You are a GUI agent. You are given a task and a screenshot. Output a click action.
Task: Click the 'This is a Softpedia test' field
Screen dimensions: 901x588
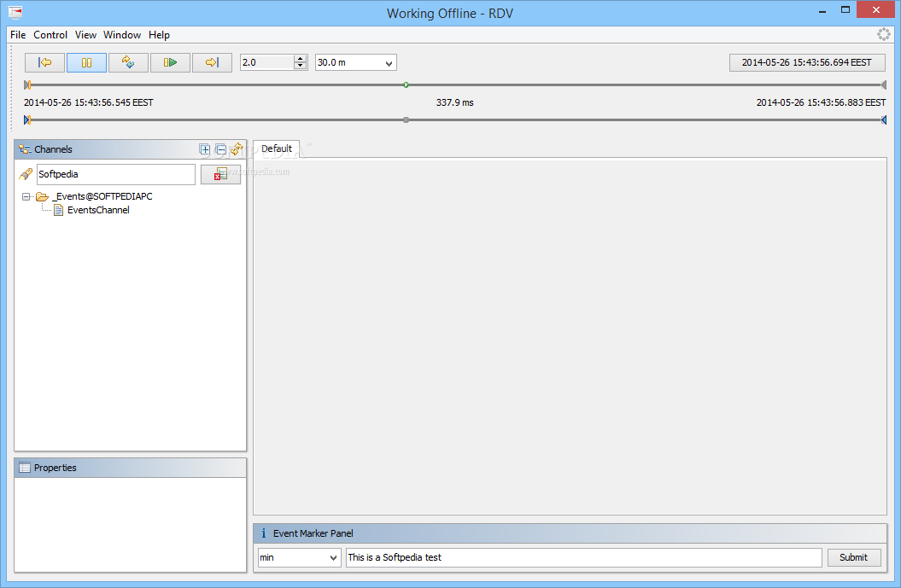click(584, 557)
